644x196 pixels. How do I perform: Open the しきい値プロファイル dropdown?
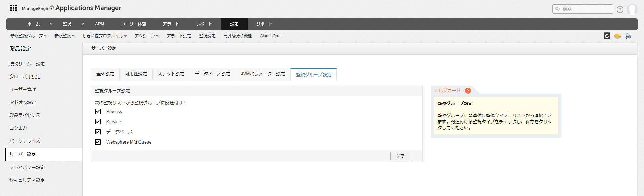point(105,36)
